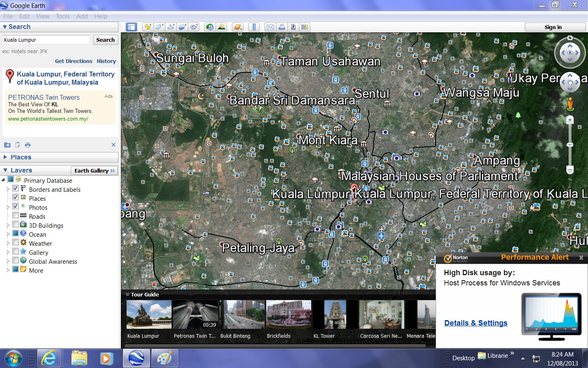The width and height of the screenshot is (588, 368).
Task: Open historical imagery clock icon
Action: (x=209, y=27)
